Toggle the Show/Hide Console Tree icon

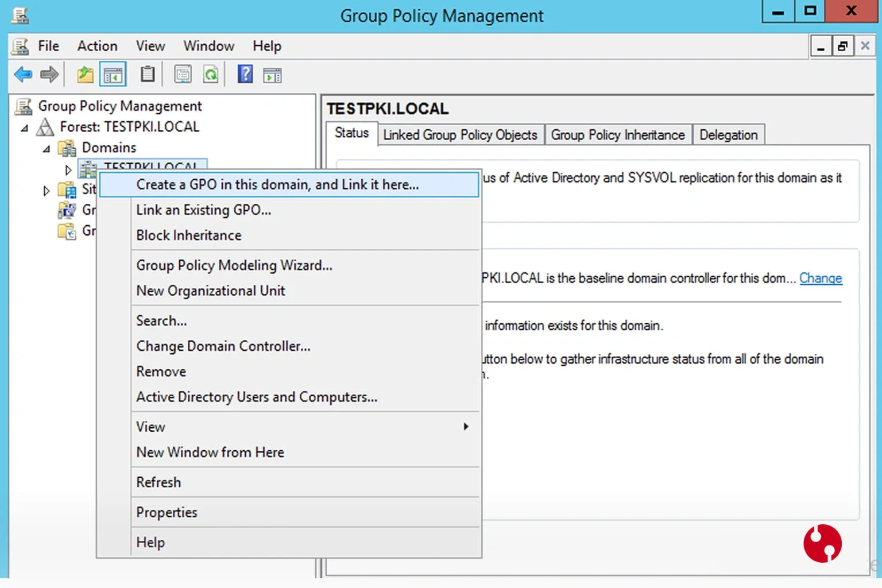(113, 75)
